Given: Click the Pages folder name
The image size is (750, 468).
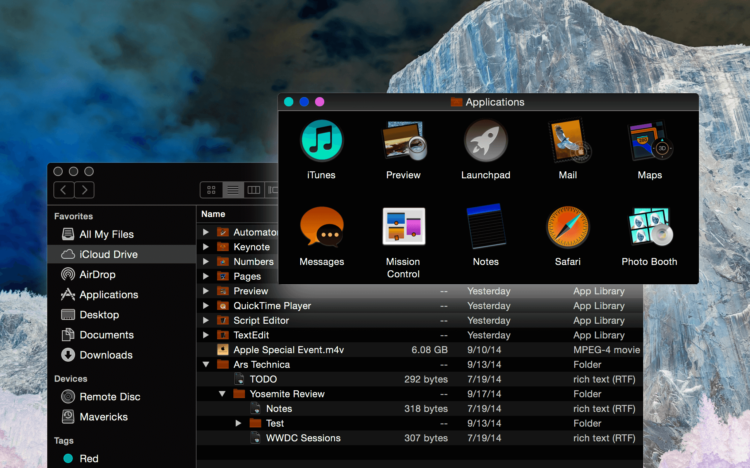Looking at the screenshot, I should tap(247, 277).
